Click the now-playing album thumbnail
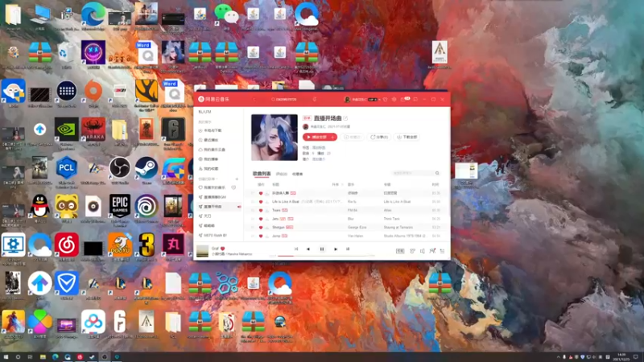This screenshot has width=644, height=362. pyautogui.click(x=202, y=251)
